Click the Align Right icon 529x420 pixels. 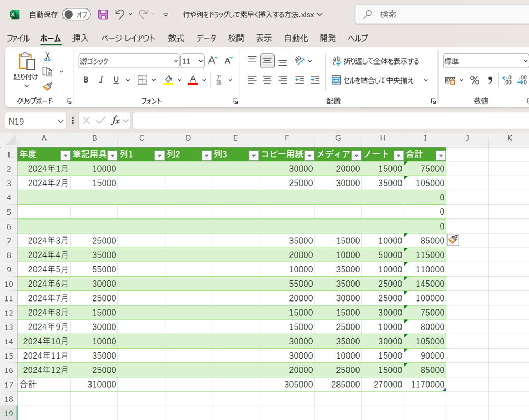282,80
